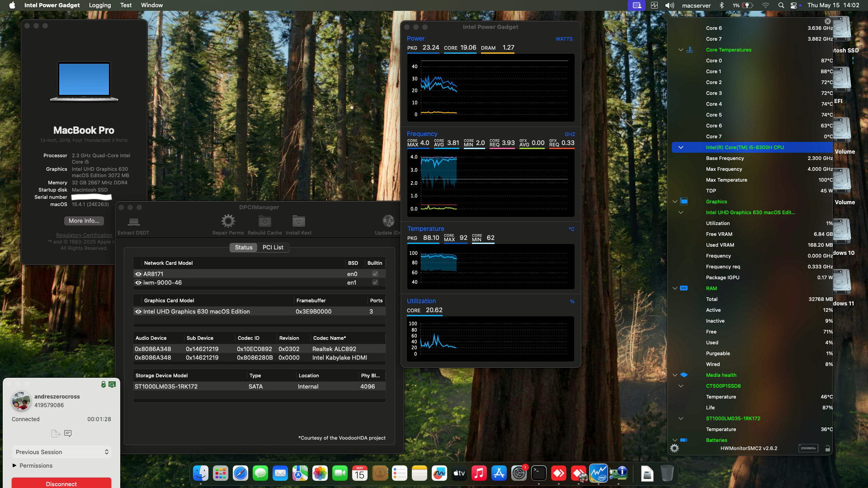Toggle the Builtin checkbox for AR8171

point(374,273)
